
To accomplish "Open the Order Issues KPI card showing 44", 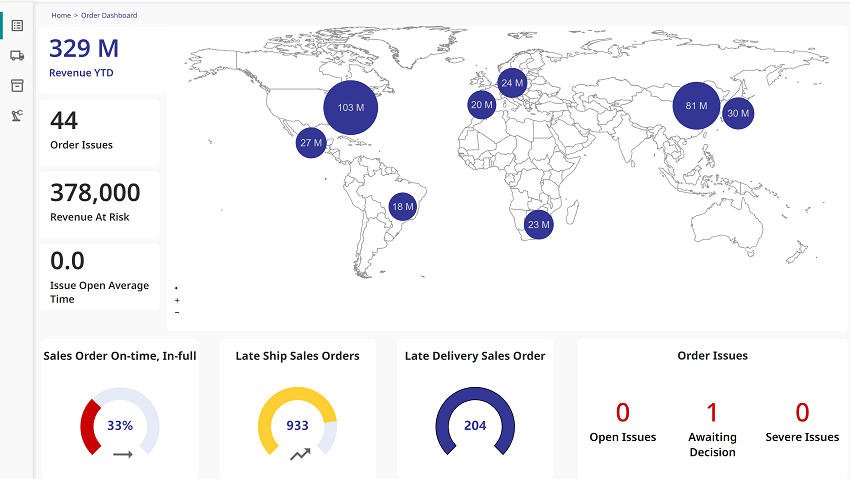I will pyautogui.click(x=99, y=132).
